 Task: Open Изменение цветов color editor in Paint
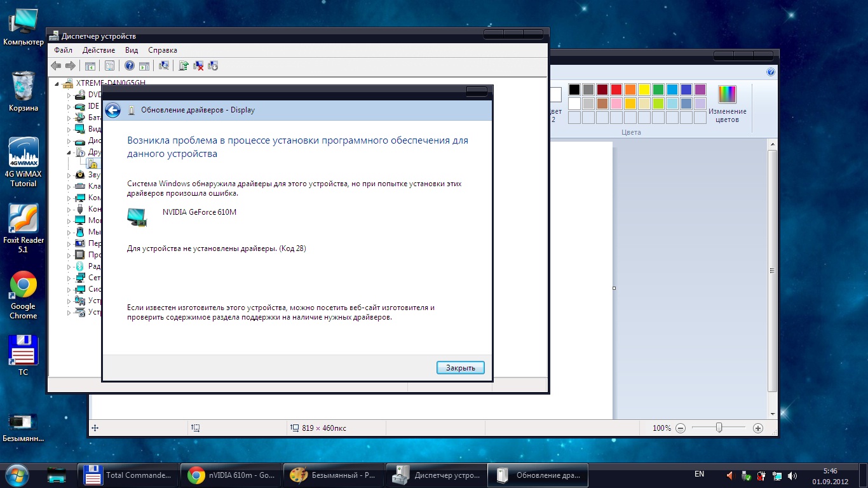(x=727, y=104)
